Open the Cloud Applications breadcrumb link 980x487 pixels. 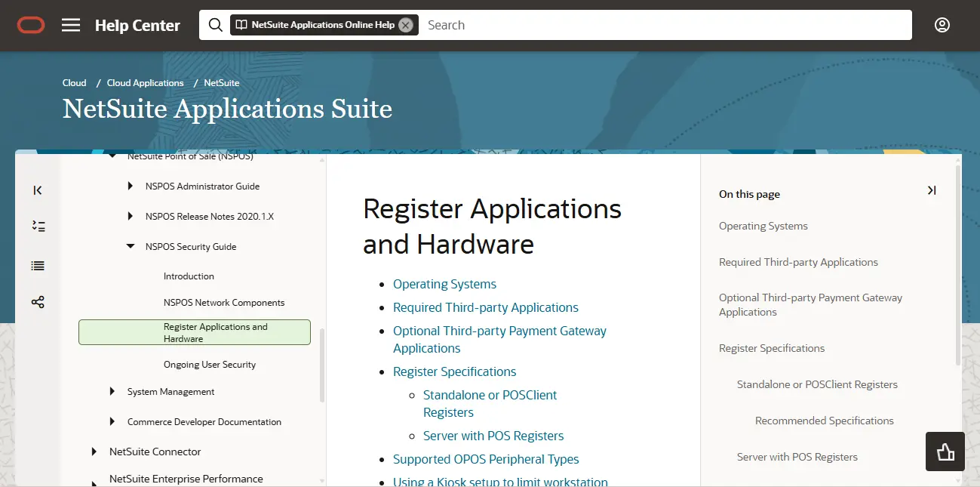click(x=146, y=83)
